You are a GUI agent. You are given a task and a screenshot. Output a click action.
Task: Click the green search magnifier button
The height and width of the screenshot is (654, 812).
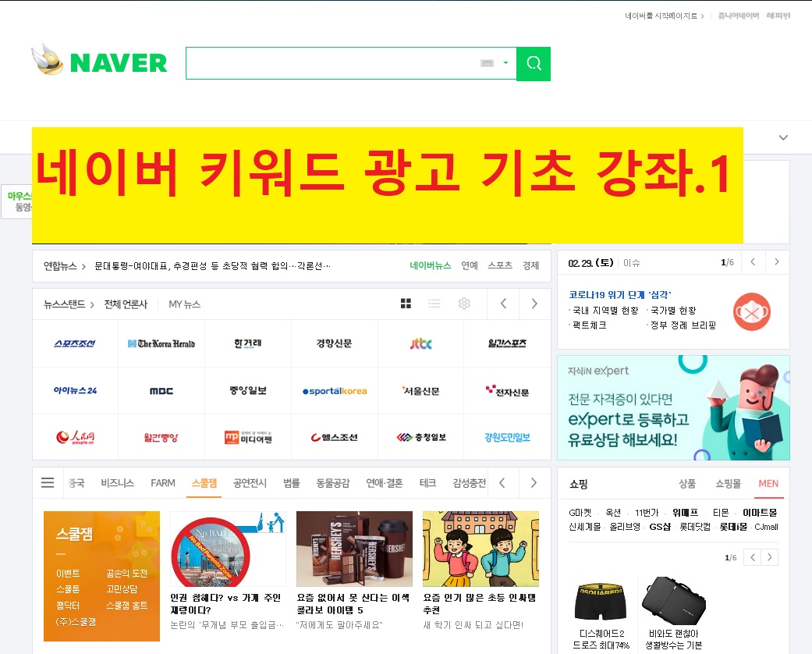point(534,64)
